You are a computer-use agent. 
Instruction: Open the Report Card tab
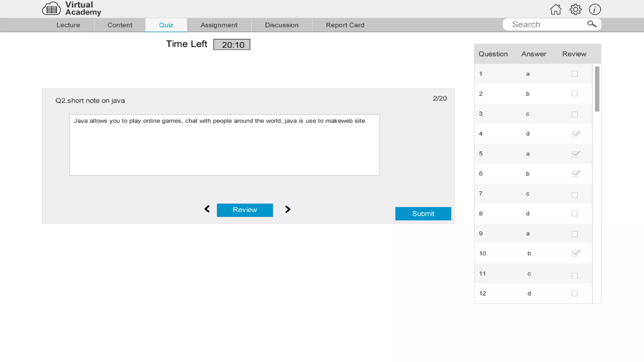click(x=345, y=25)
